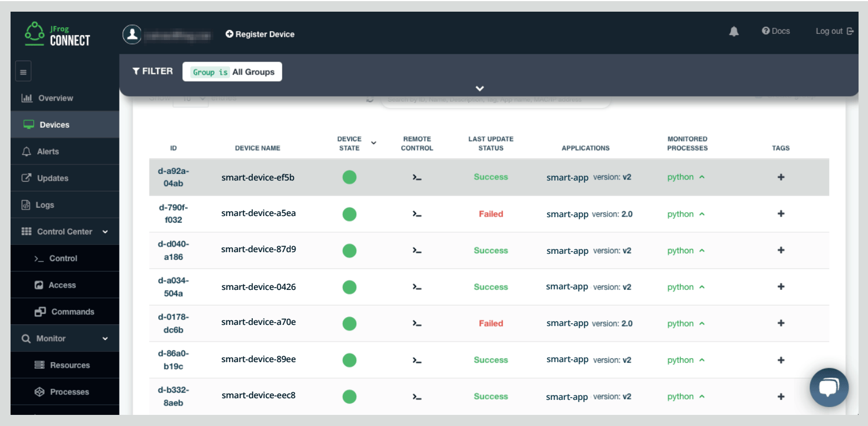Click green state dot for smart-device-ef5b
Viewport: 868px width, 426px height.
(x=350, y=177)
